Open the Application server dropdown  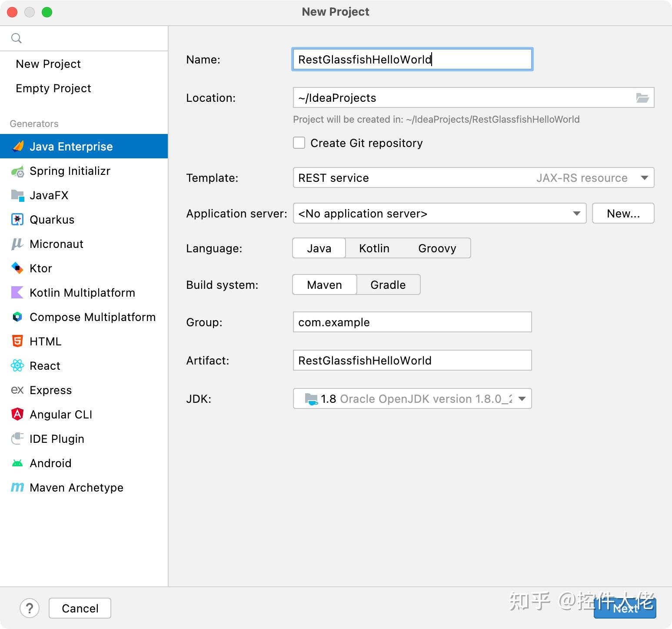(576, 214)
